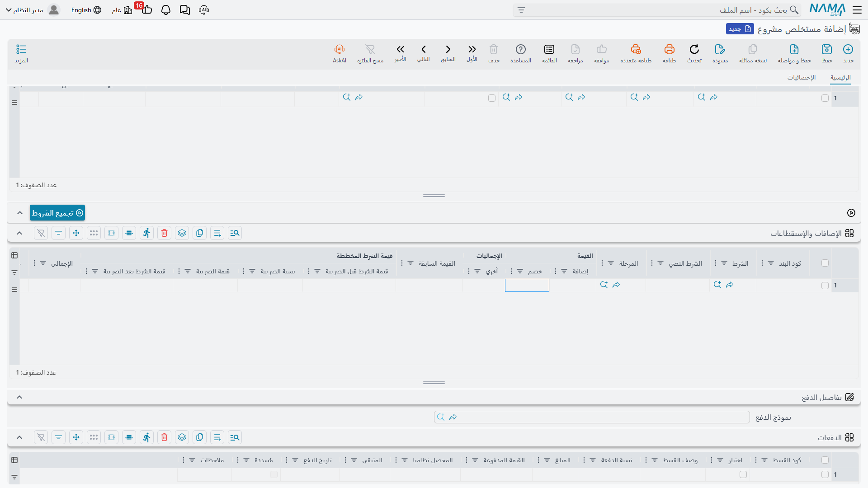
Task: Jump to last record with الأخير
Action: tap(400, 52)
